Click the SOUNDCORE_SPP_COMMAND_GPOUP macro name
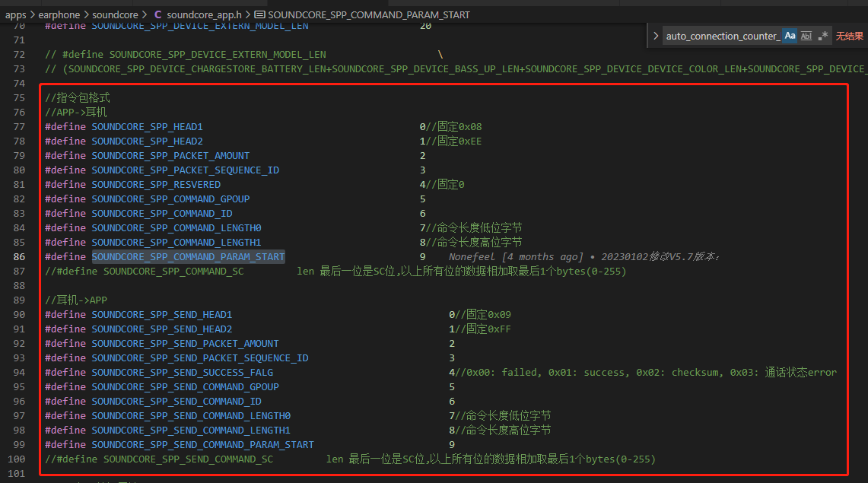The height and width of the screenshot is (483, 868). pyautogui.click(x=170, y=199)
